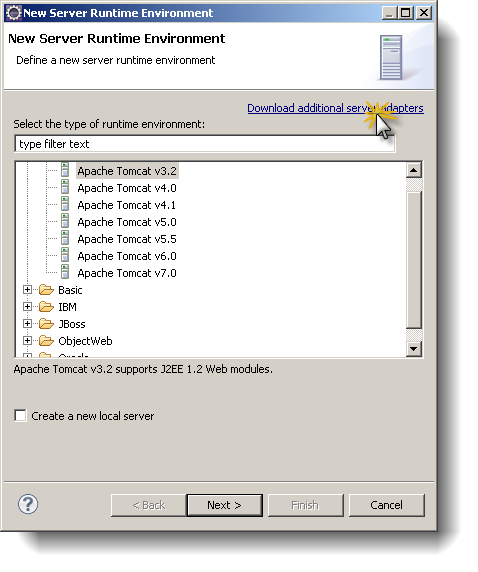Enable Create a new local server checkbox
Viewport: 478px width, 572px height.
point(20,415)
